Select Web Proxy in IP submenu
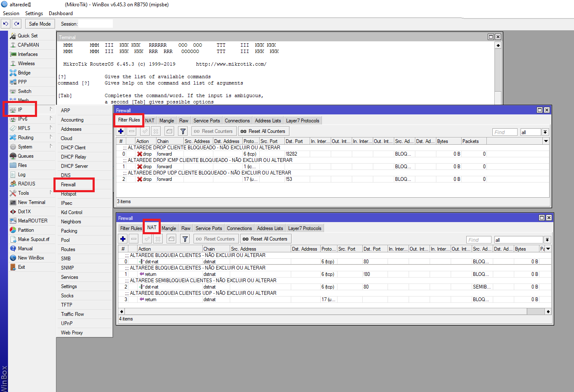574x392 pixels. [x=72, y=333]
